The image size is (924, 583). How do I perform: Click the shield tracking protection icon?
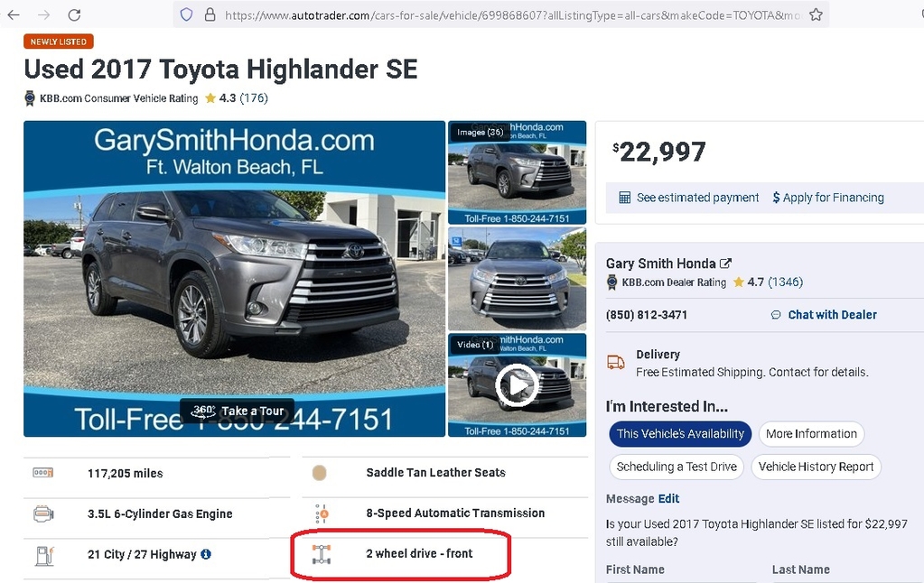point(186,14)
